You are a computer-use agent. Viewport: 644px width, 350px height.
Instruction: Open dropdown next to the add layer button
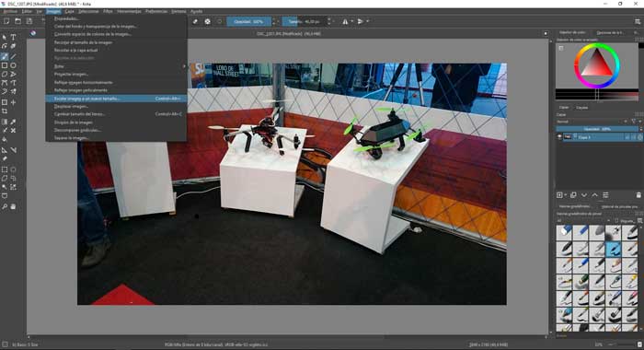566,195
